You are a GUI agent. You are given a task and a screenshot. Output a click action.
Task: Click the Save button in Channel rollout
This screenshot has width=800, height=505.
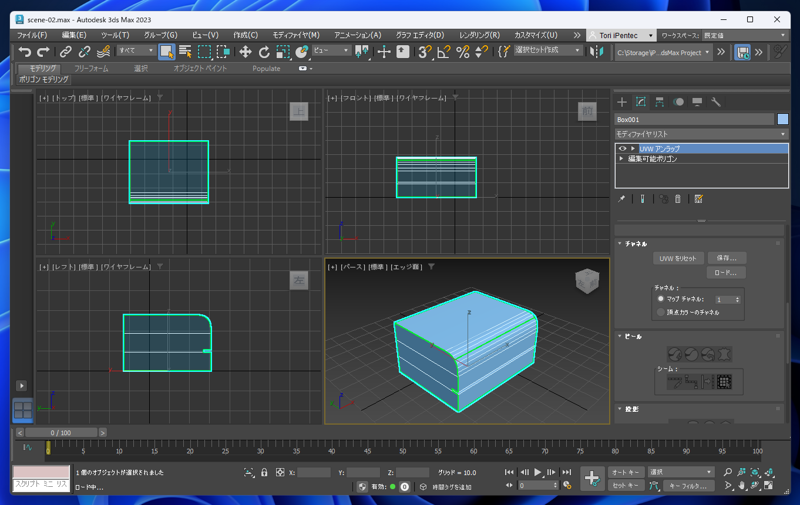726,258
